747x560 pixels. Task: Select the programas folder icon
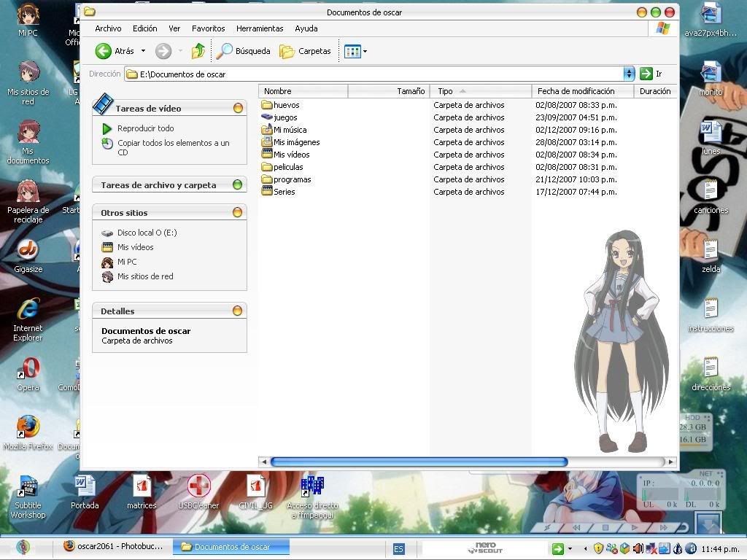coord(267,179)
